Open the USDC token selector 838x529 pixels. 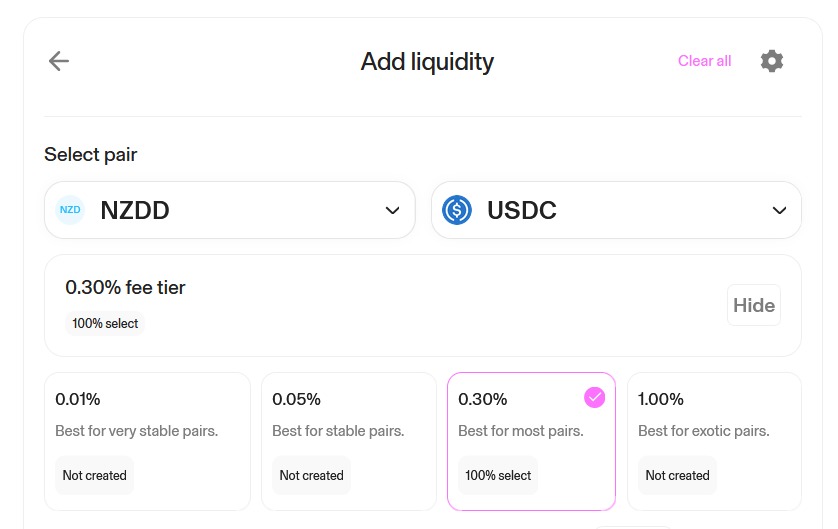[x=616, y=210]
